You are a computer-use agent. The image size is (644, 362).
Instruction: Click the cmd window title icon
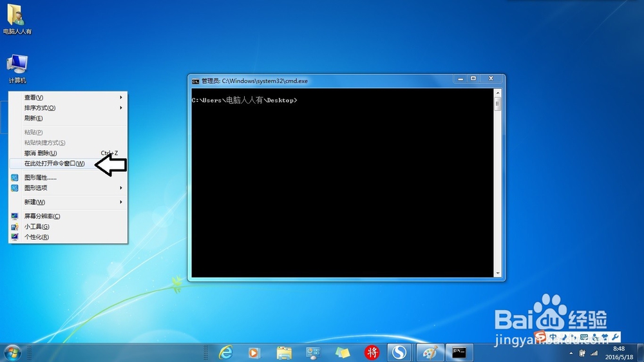[x=196, y=81]
